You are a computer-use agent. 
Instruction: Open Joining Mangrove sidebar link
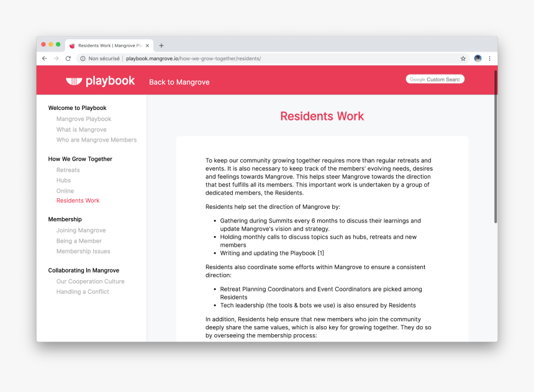pos(81,230)
